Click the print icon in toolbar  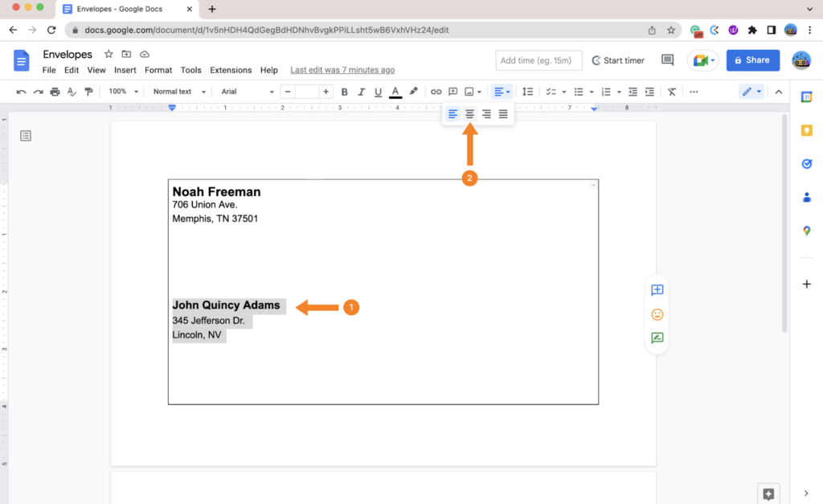(55, 92)
